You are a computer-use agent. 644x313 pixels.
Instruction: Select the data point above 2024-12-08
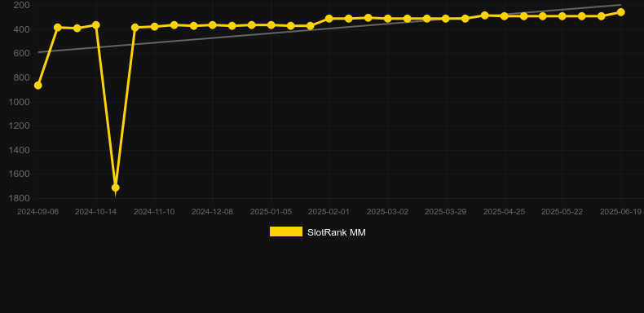pyautogui.click(x=212, y=25)
